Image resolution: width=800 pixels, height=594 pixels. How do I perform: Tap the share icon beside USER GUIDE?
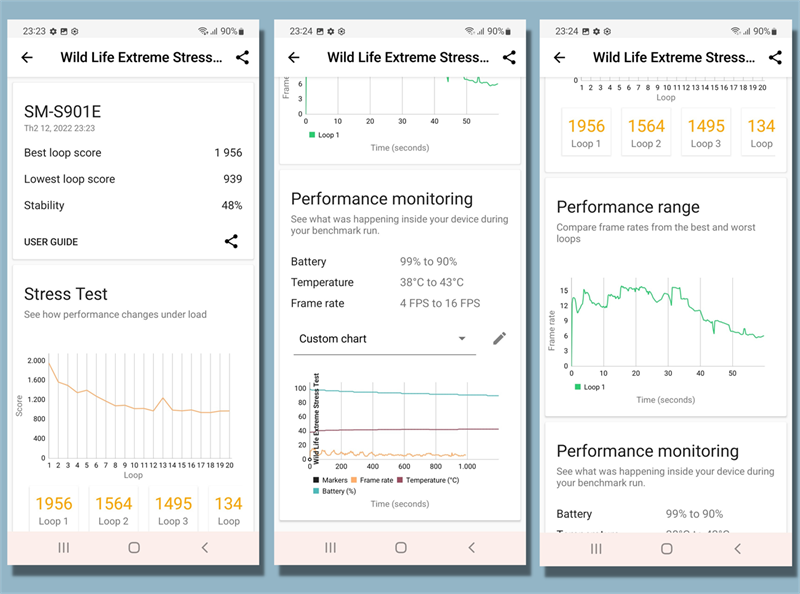point(232,241)
